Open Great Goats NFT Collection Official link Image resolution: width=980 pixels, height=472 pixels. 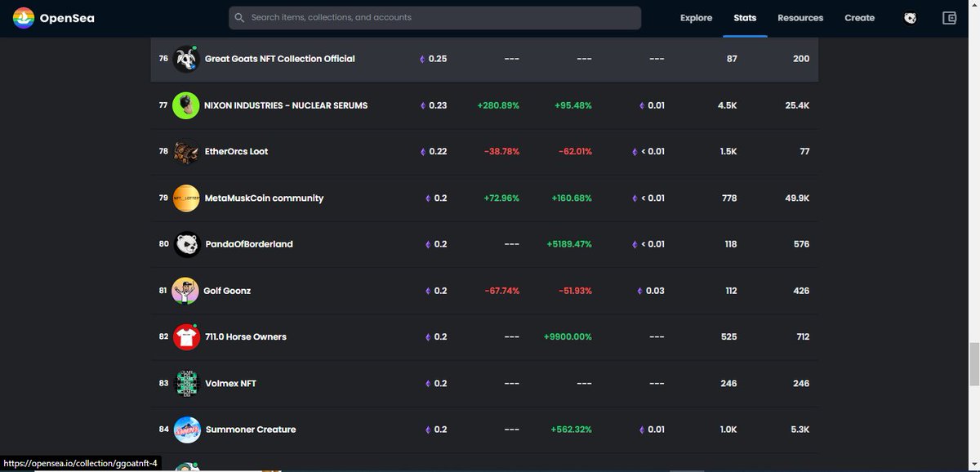click(x=279, y=59)
